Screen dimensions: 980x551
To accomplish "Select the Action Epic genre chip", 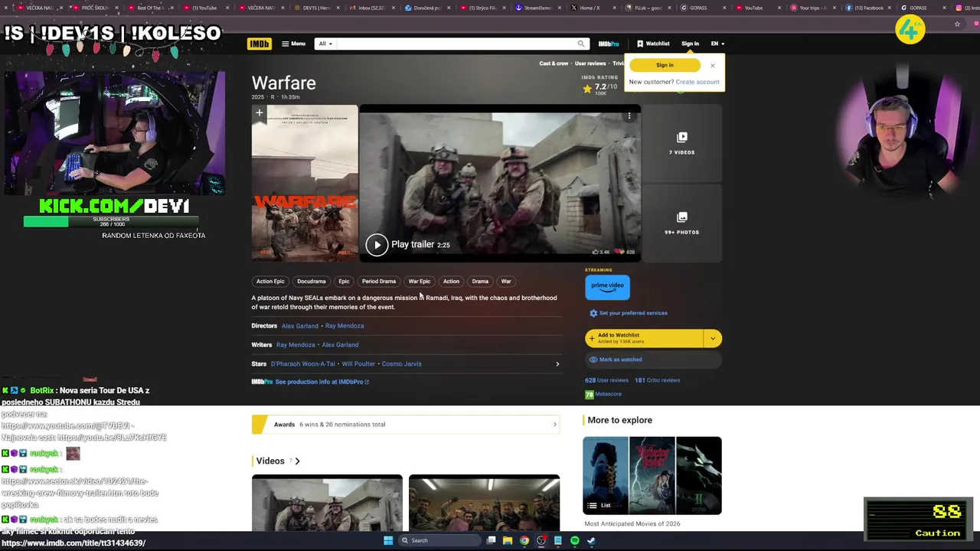I will (x=270, y=282).
